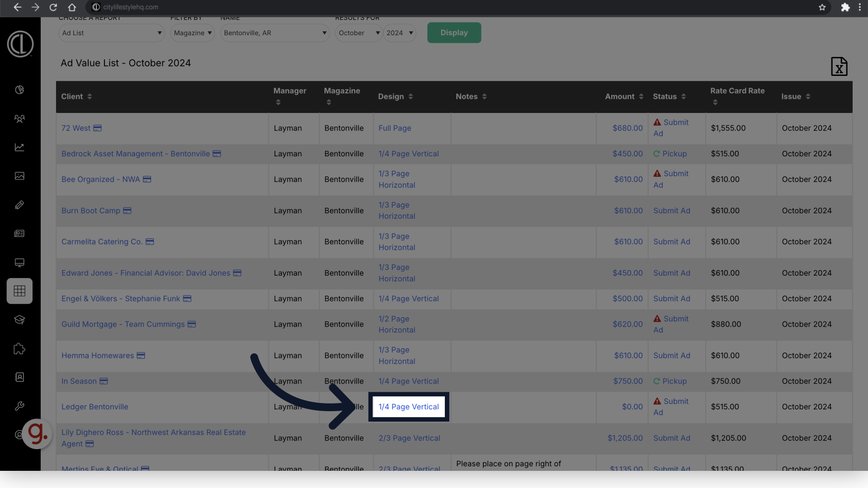Click the card icon beside Bee Organized - NWA
The height and width of the screenshot is (488, 868).
click(147, 179)
